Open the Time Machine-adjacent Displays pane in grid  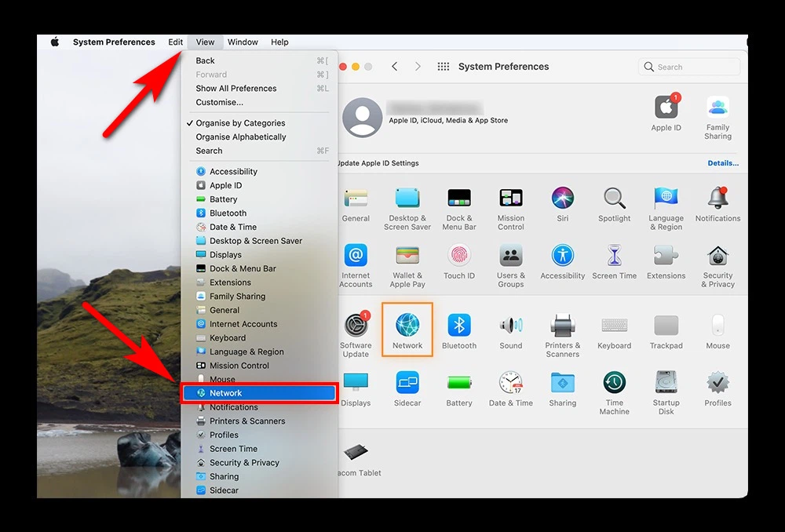[356, 383]
